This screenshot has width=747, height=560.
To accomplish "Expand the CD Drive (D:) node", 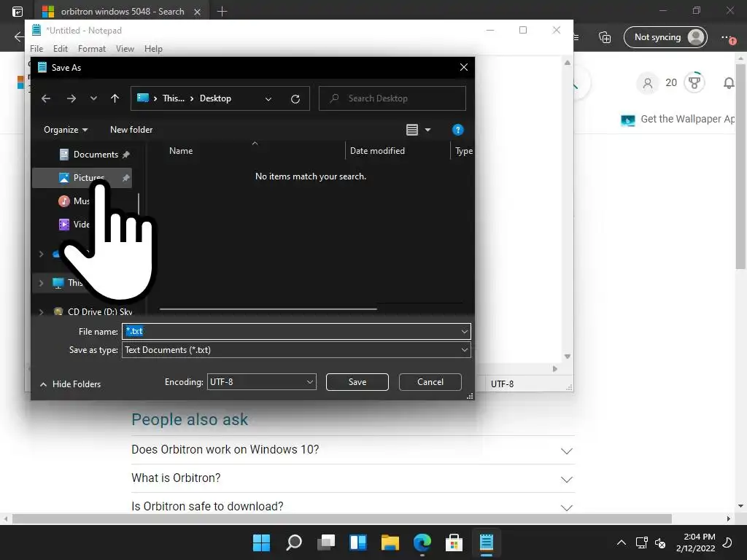I will point(41,312).
